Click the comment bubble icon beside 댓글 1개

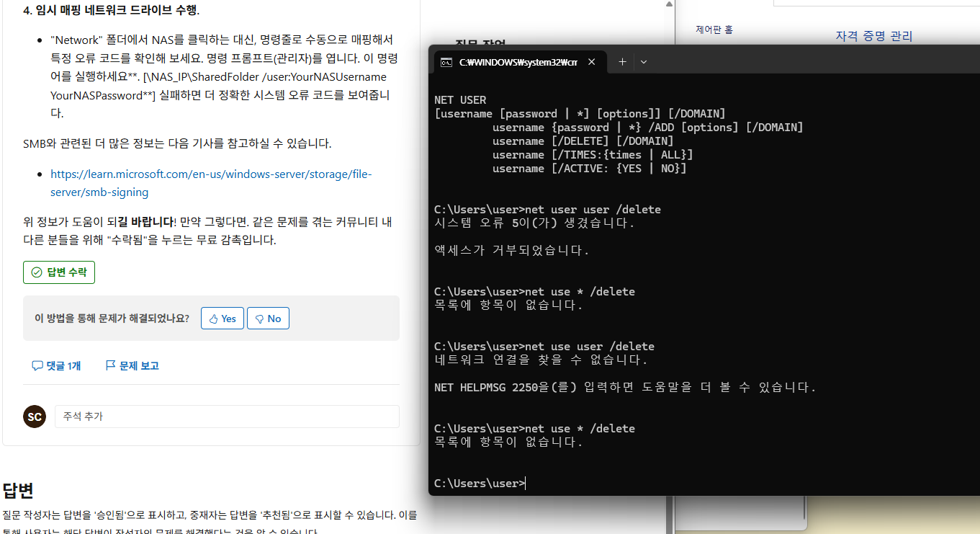click(x=37, y=366)
